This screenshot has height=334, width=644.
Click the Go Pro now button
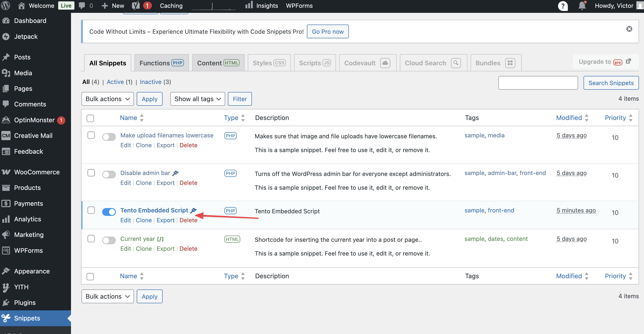click(x=327, y=32)
